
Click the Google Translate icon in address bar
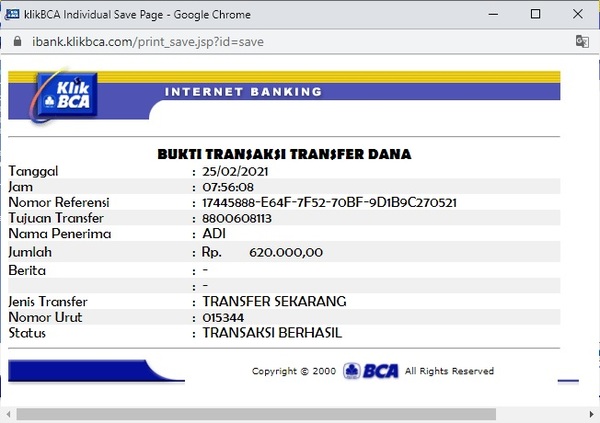point(582,41)
